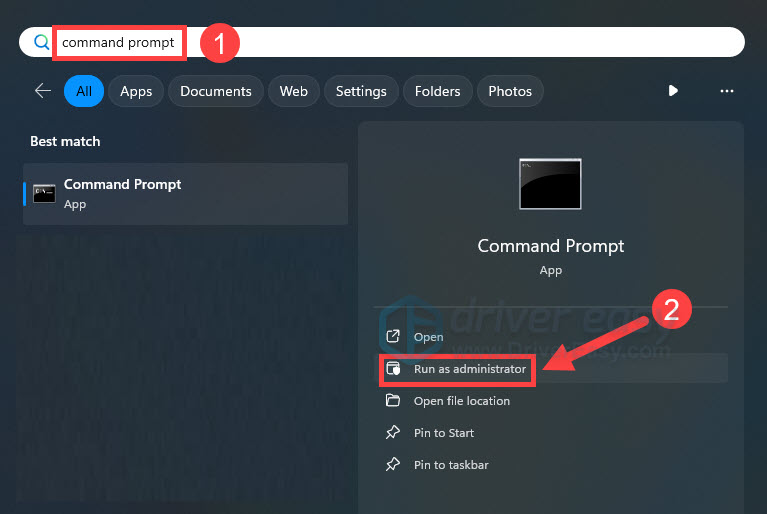Click the Run as administrator shield icon
The height and width of the screenshot is (514, 767).
pyautogui.click(x=394, y=369)
